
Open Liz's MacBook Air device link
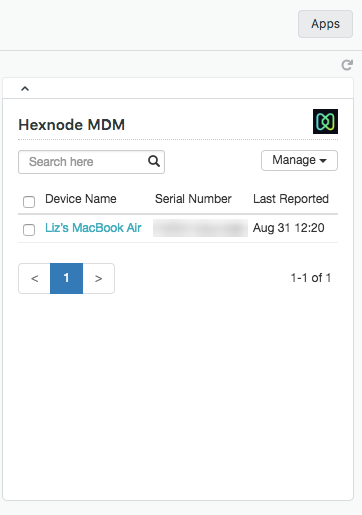[93, 228]
